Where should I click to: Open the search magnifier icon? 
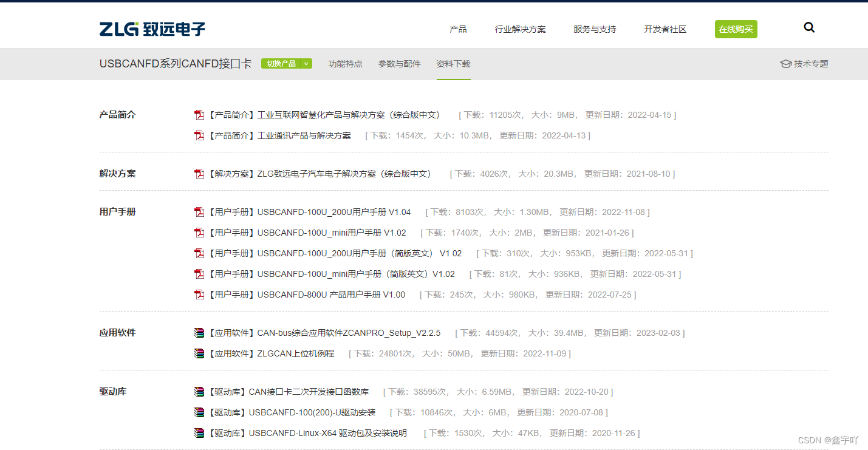click(x=809, y=27)
